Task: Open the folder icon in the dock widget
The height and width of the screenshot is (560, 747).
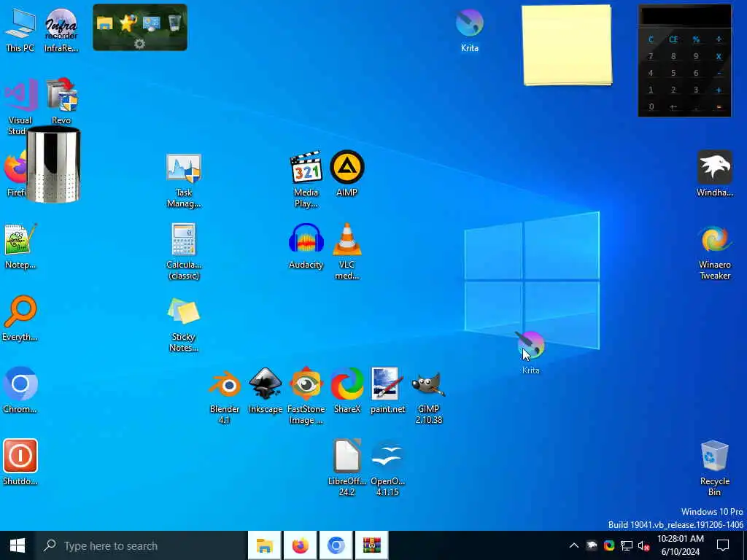Action: coord(104,23)
